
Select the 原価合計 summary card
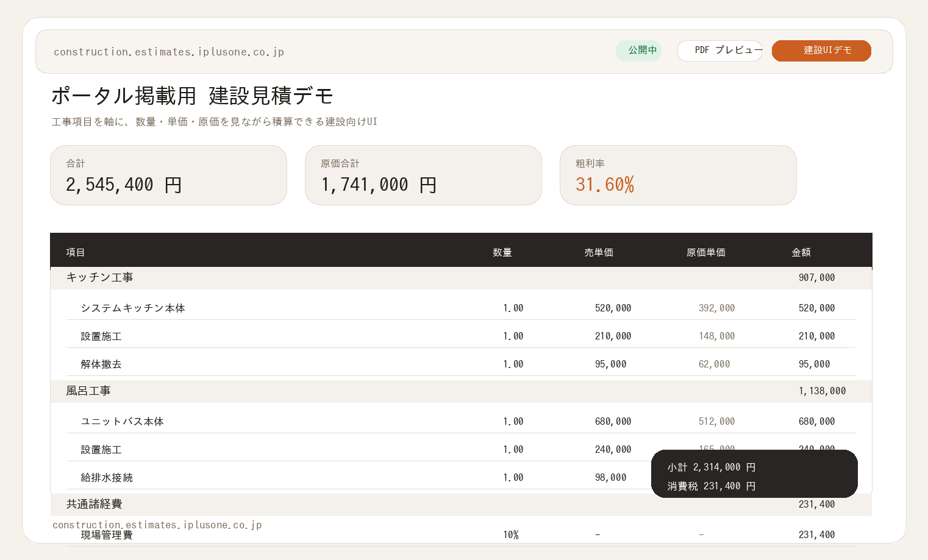[x=423, y=175]
